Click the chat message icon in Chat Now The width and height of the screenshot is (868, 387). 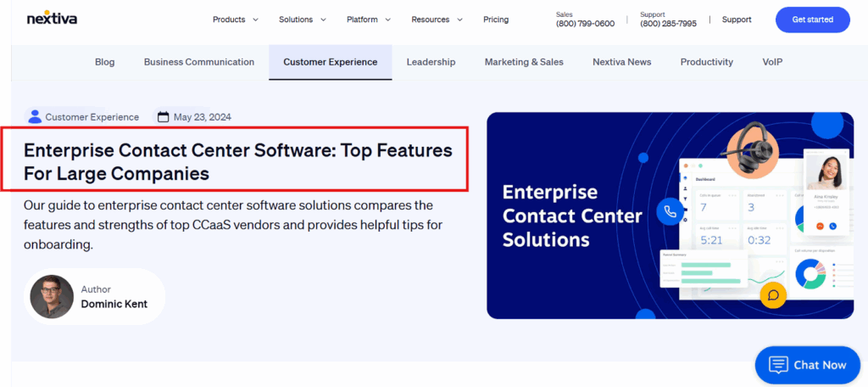point(778,365)
